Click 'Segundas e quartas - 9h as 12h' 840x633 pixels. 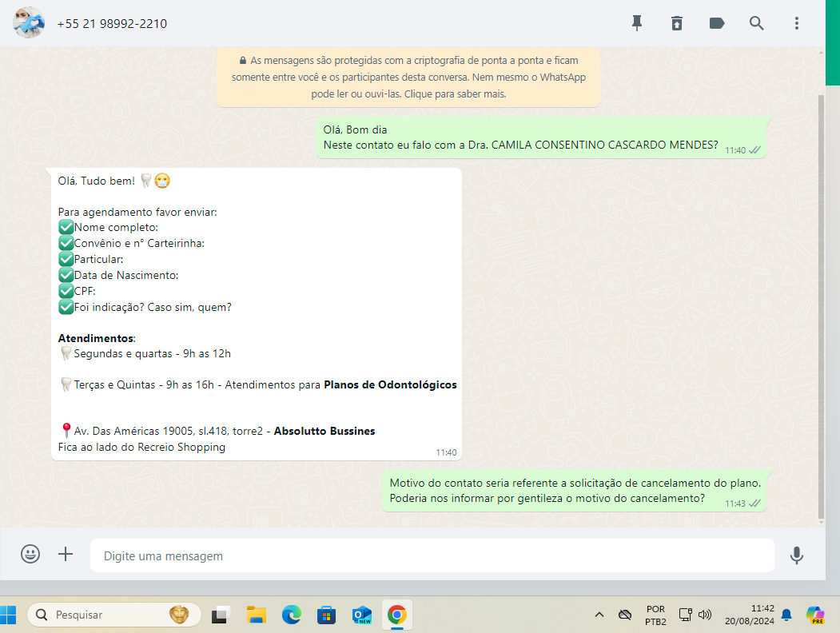point(145,353)
